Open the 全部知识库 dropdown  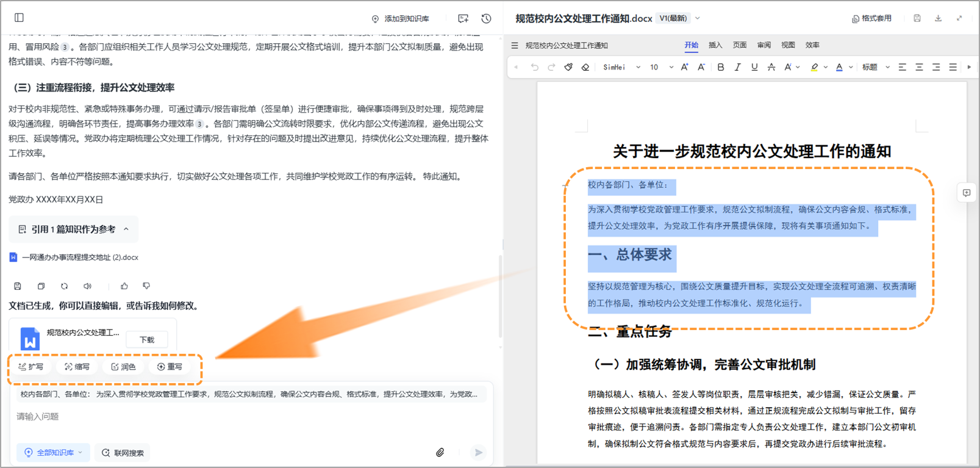click(x=53, y=453)
